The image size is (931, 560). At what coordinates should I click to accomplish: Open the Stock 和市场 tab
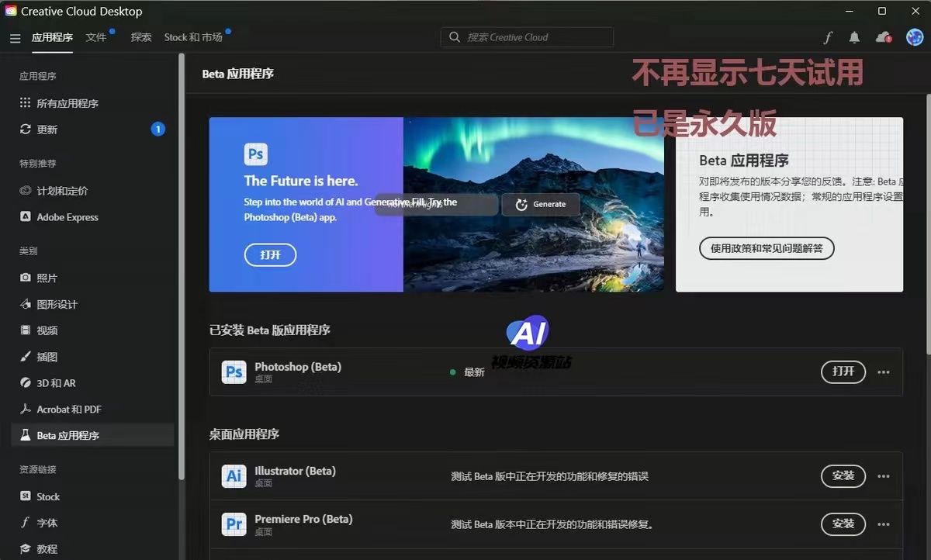[x=193, y=37]
